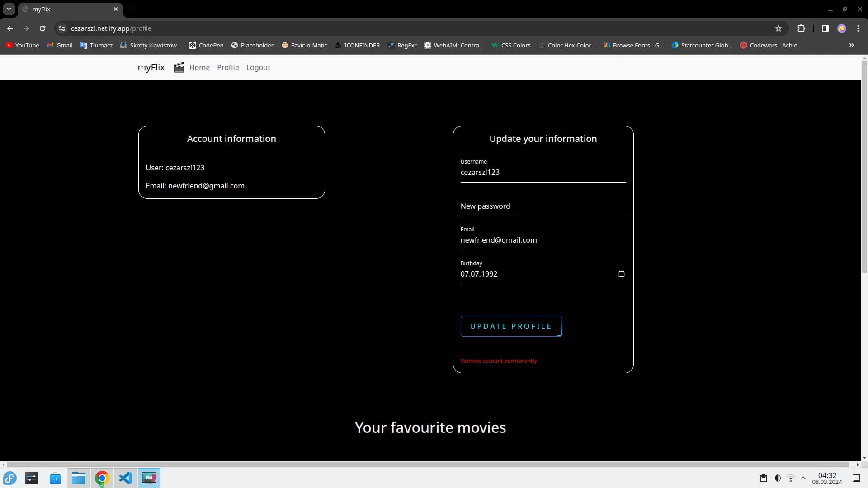The image size is (868, 488).
Task: Click the Birthday date input field
Action: (x=542, y=273)
